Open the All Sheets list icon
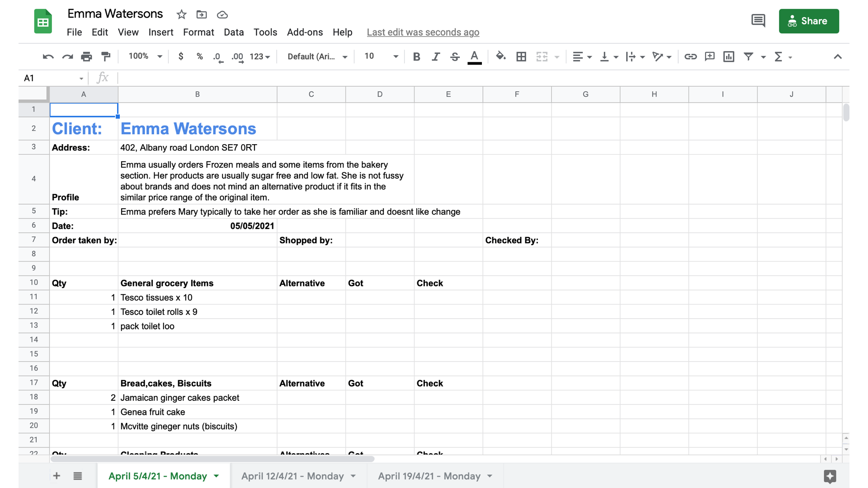Image resolution: width=868 pixels, height=488 pixels. coord(78,476)
